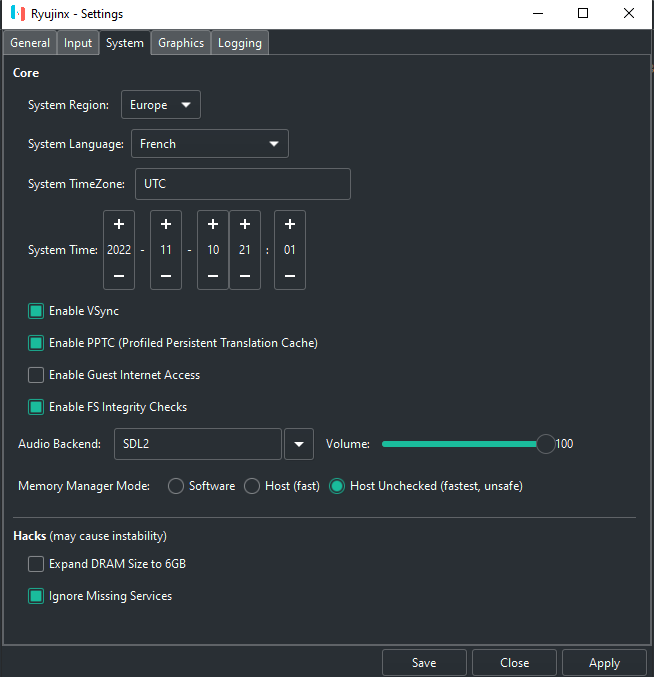
Task: Click the middle of Volume slider track
Action: click(x=464, y=444)
